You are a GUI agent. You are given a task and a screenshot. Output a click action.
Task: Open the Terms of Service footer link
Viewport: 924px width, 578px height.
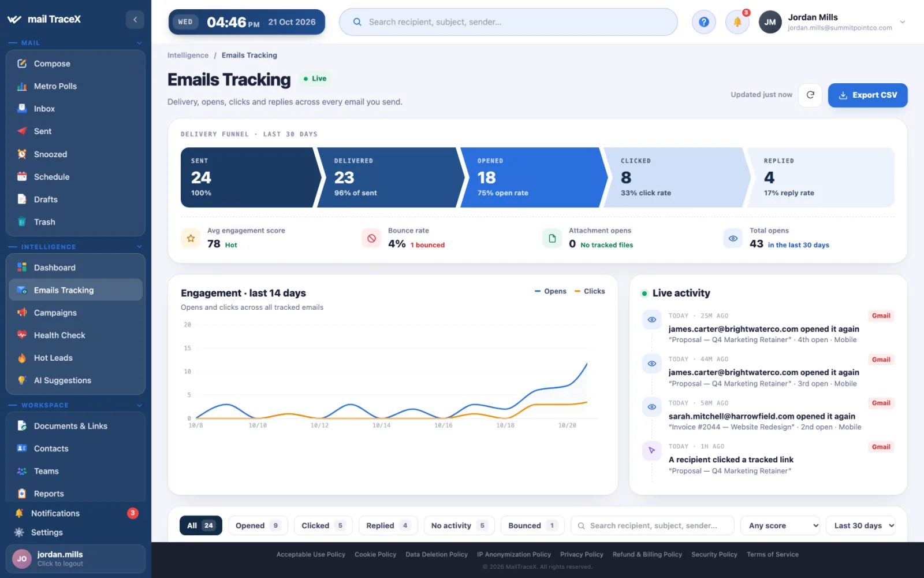[x=773, y=554]
